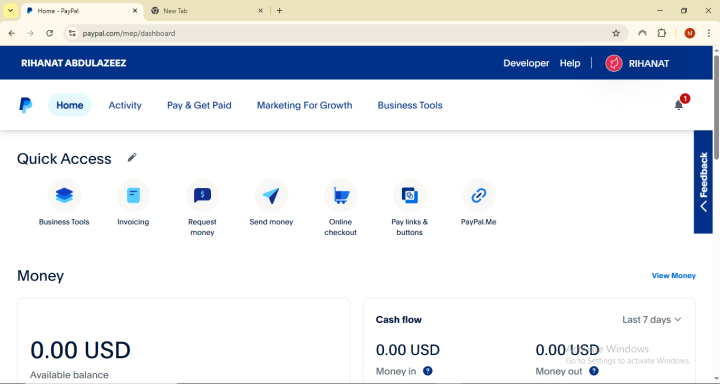This screenshot has width=720, height=384.
Task: Open the PayPal.Me link icon
Action: (479, 196)
